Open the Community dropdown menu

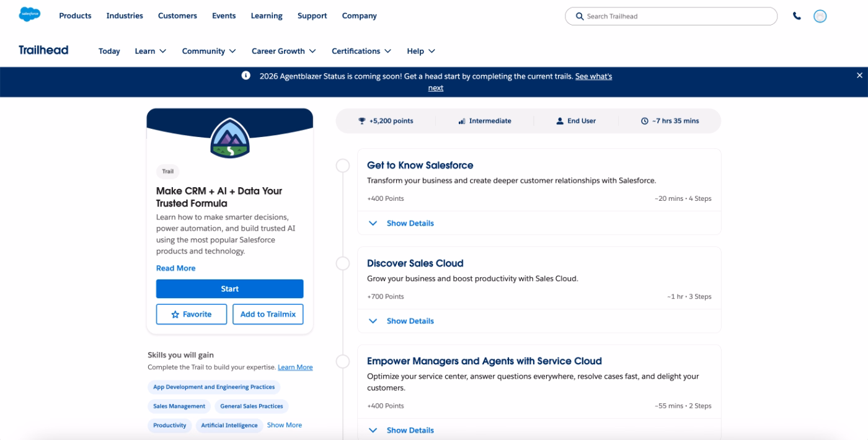209,51
